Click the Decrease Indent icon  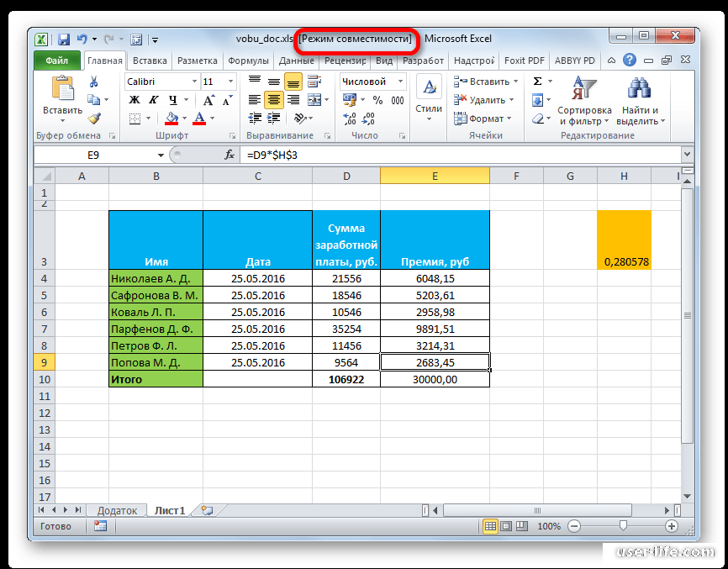tap(255, 119)
